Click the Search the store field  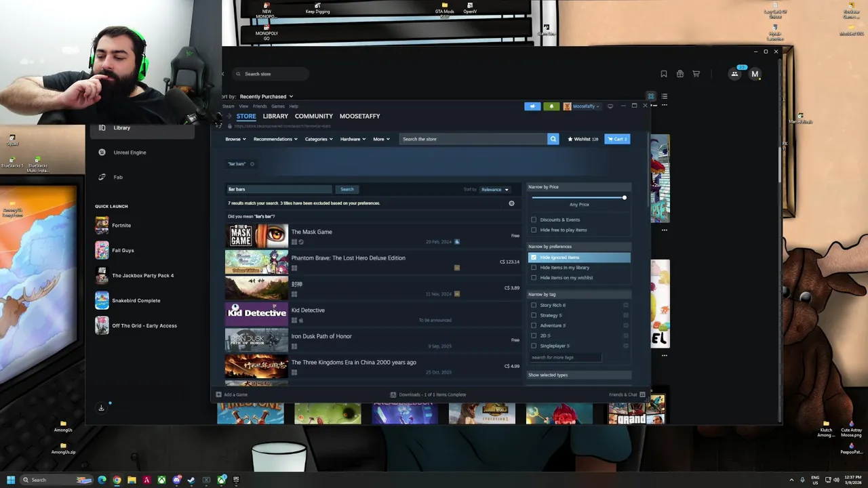point(473,139)
